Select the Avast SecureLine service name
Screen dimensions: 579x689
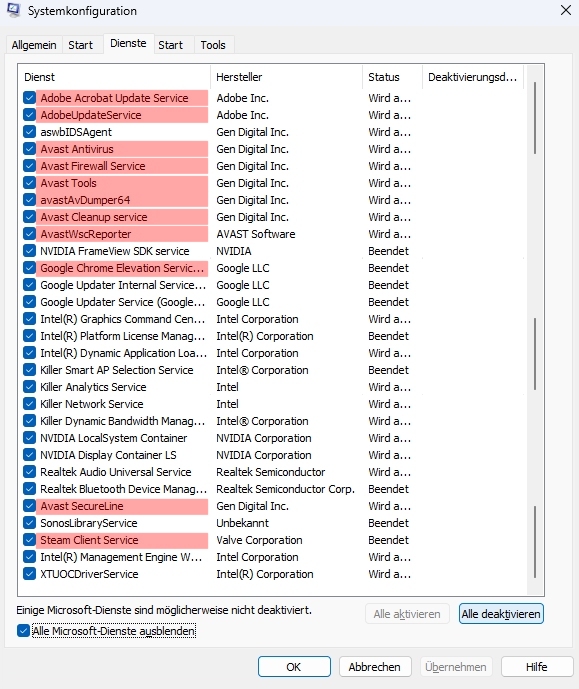pyautogui.click(x=82, y=506)
